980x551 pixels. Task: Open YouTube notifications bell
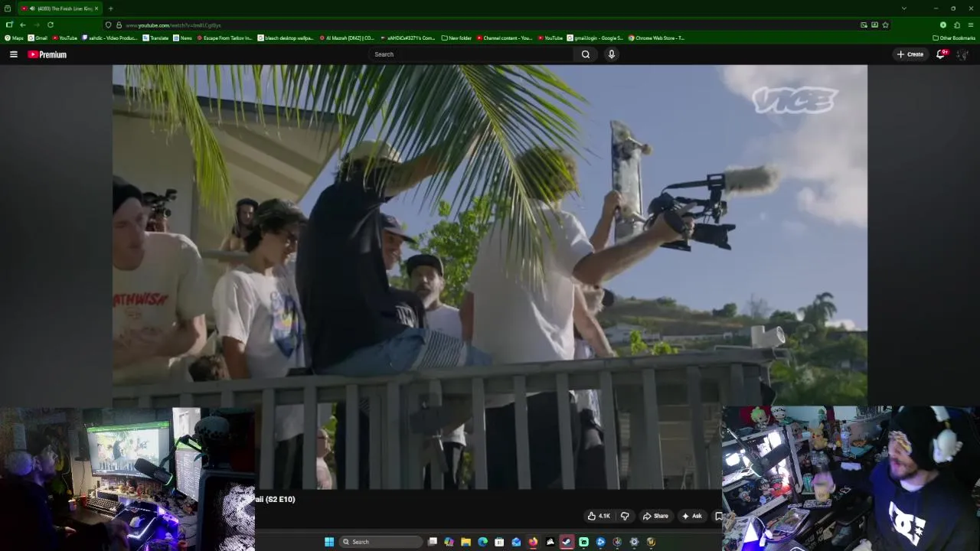941,54
